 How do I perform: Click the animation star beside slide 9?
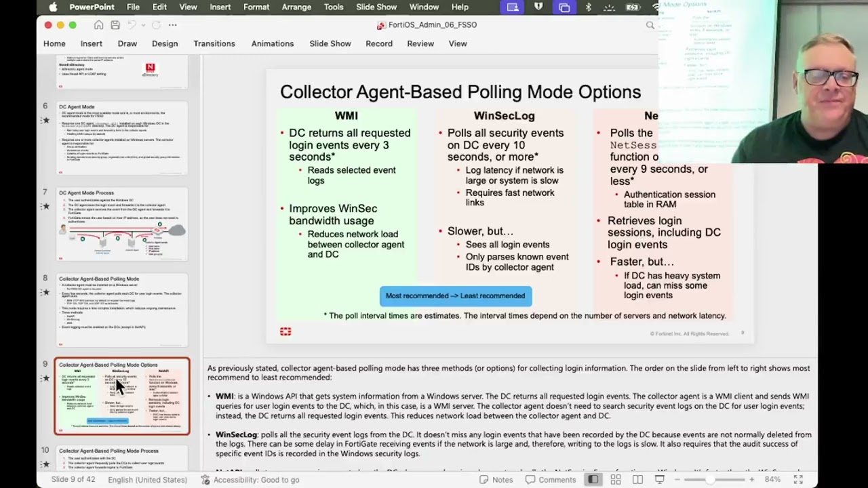pos(45,378)
